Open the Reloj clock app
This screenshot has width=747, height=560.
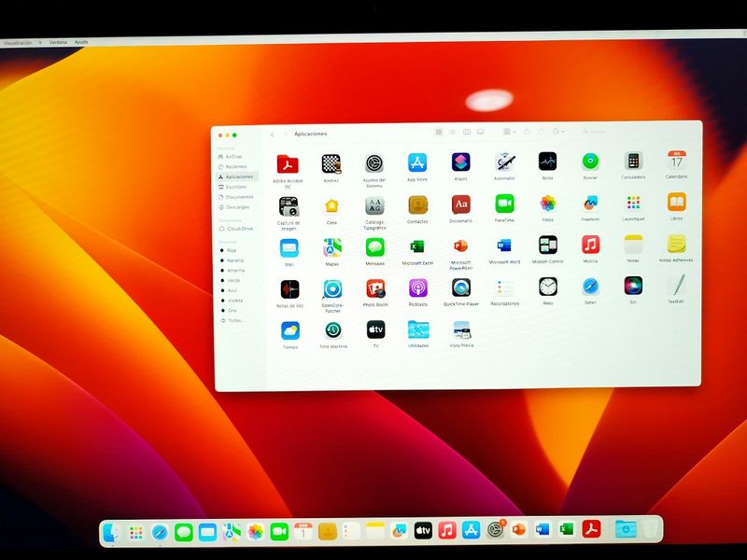pos(548,287)
